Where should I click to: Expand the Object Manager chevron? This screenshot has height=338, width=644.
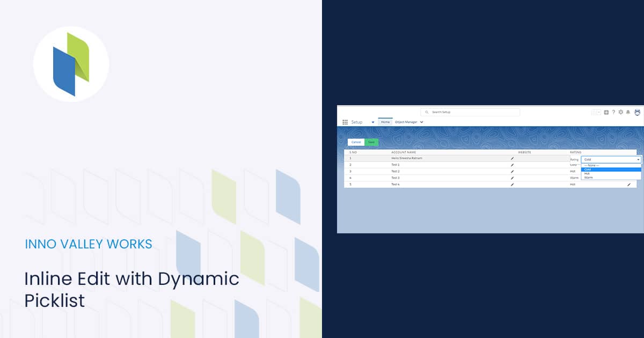(x=421, y=122)
